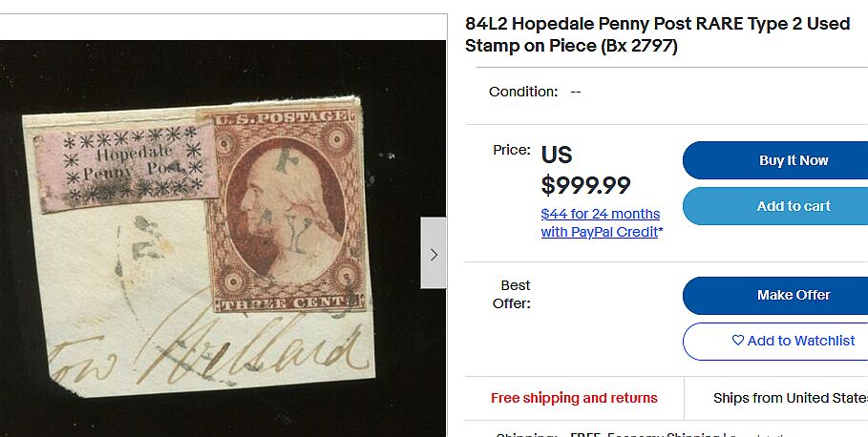Click the three cent Washington stamp in photo
The height and width of the screenshot is (437, 868).
286,211
